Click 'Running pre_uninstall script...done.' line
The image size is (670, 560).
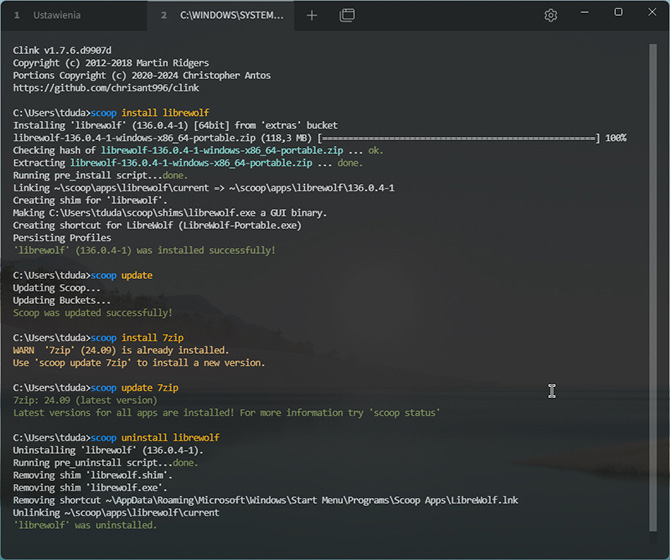(106, 463)
